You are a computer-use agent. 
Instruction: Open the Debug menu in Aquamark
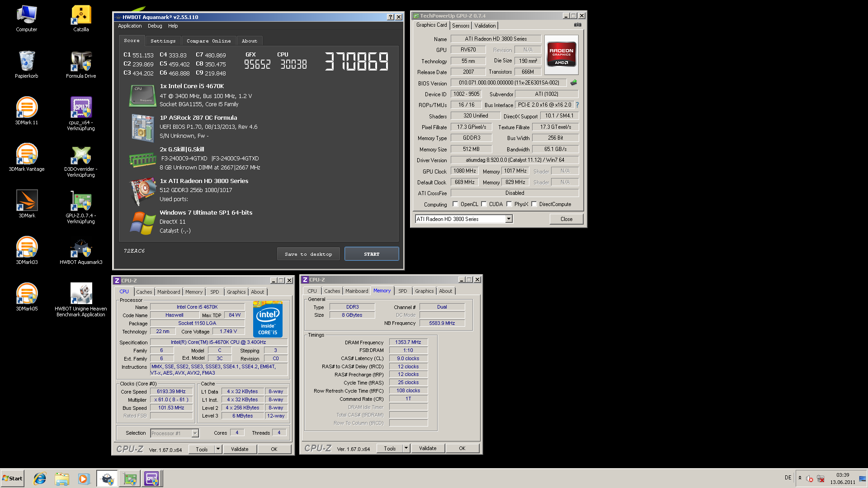pyautogui.click(x=155, y=26)
